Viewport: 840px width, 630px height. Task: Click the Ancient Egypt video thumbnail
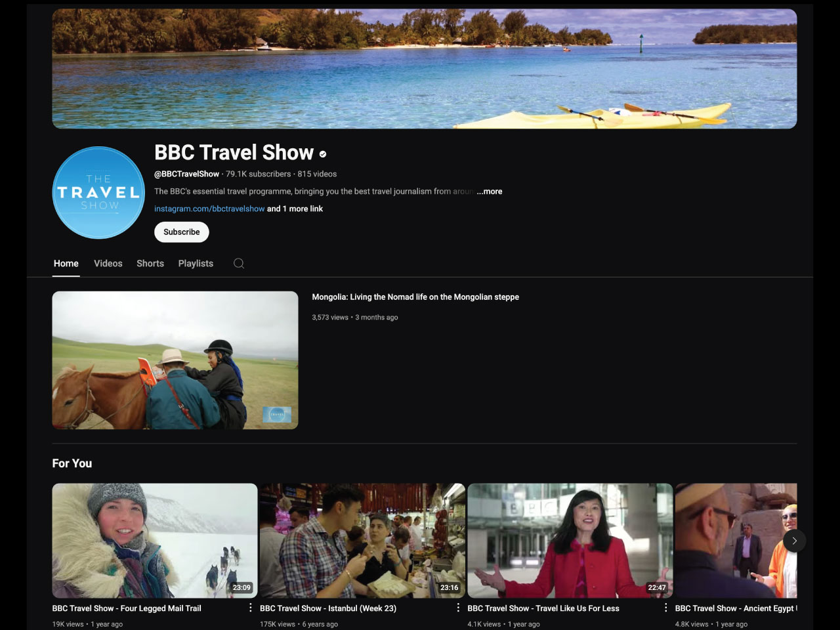coord(736,541)
